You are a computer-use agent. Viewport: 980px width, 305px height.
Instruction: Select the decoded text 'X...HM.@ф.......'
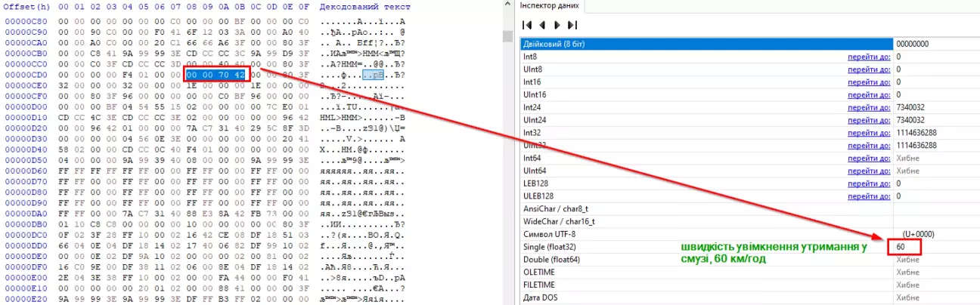362,149
